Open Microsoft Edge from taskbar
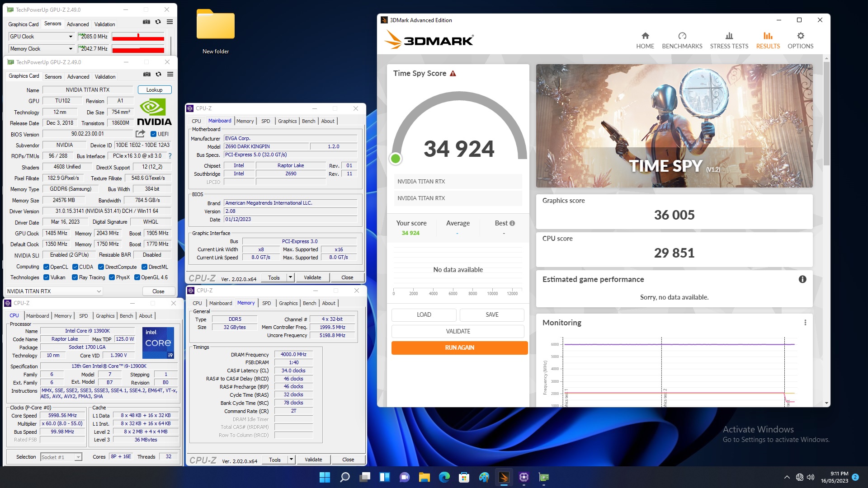Image resolution: width=868 pixels, height=488 pixels. tap(444, 477)
